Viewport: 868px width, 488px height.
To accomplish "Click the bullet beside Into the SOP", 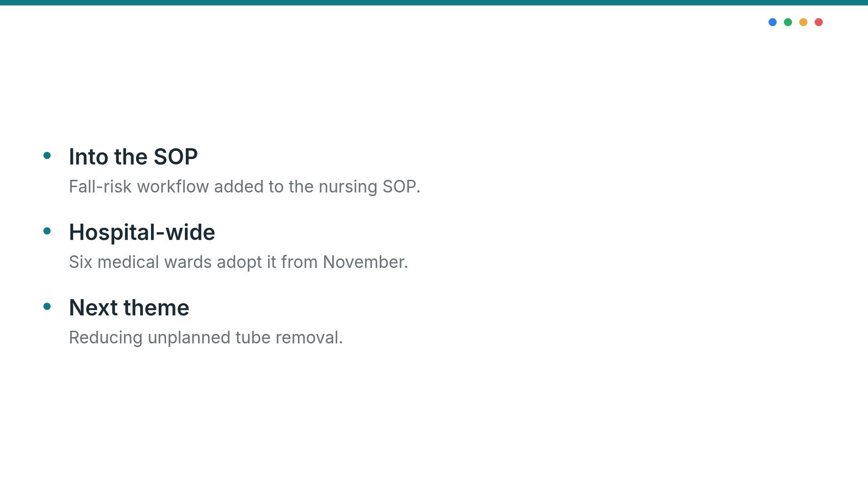I will coord(47,155).
